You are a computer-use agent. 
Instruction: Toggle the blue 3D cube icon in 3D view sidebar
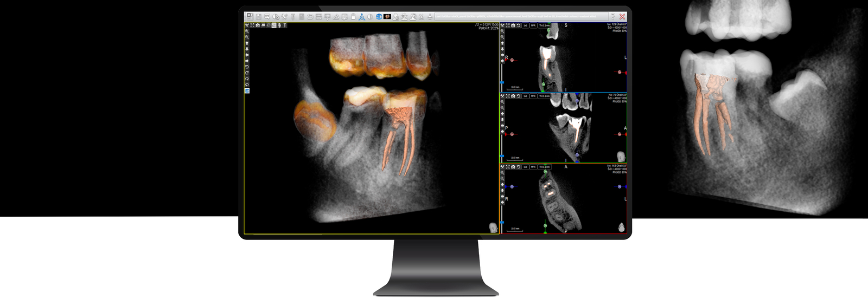[x=247, y=91]
